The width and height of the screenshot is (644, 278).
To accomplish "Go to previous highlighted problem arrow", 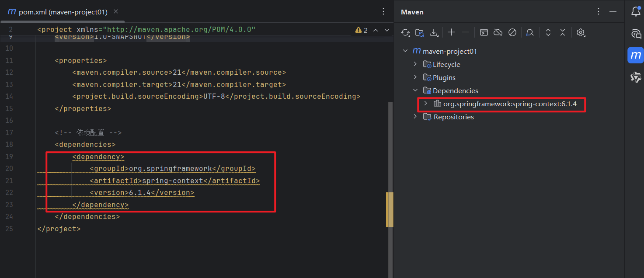I will tap(375, 30).
